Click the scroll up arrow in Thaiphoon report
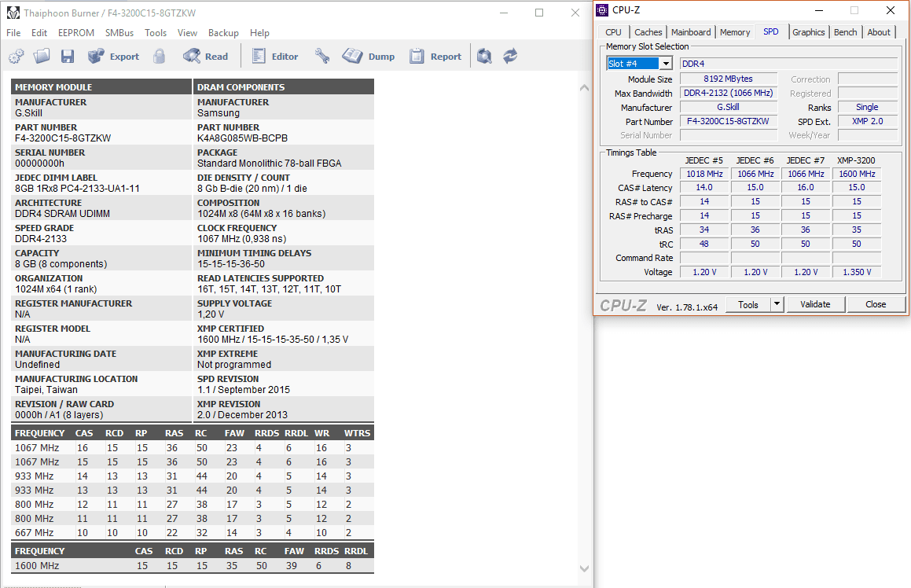This screenshot has width=911, height=588. [x=585, y=88]
